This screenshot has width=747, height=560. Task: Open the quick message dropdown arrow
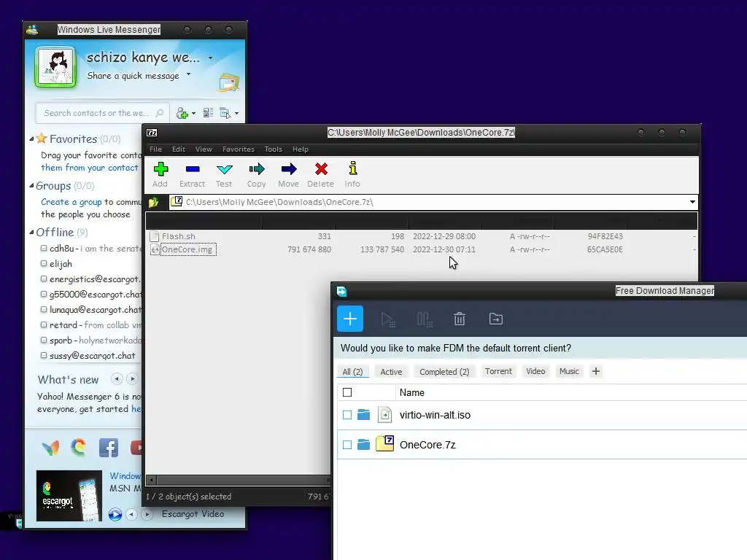tap(189, 74)
